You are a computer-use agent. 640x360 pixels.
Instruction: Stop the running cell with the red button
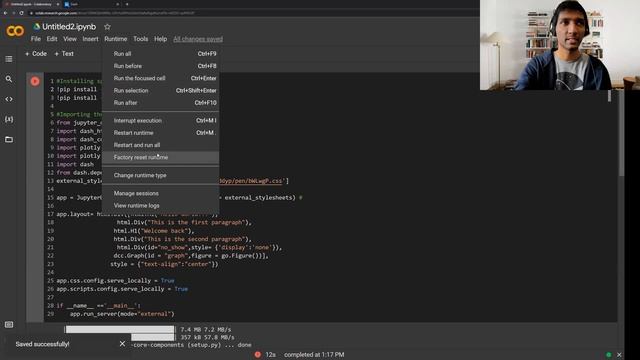[x=35, y=81]
